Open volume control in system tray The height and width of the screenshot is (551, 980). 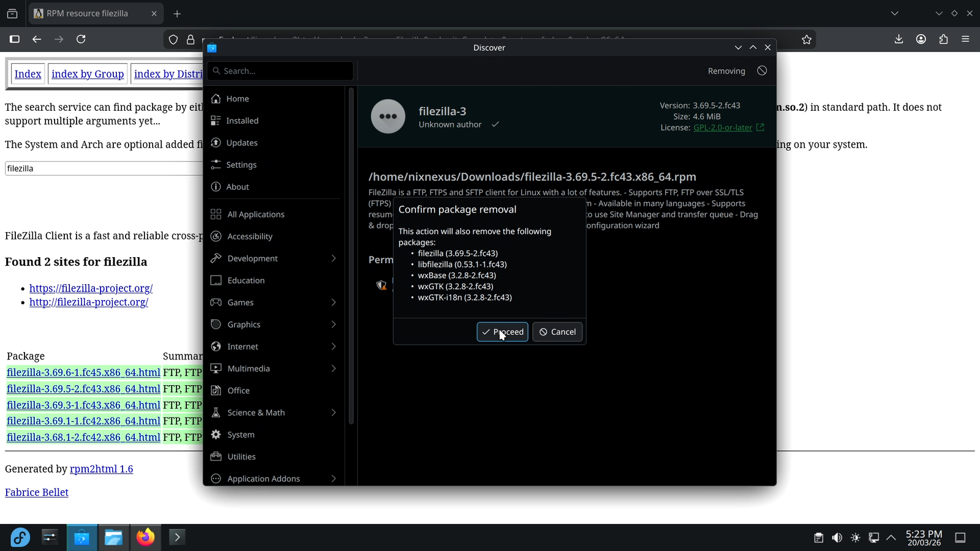pyautogui.click(x=837, y=538)
